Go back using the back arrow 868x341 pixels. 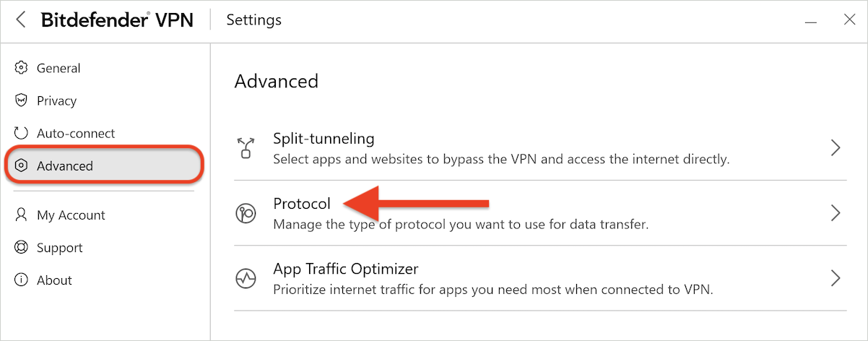click(x=21, y=20)
